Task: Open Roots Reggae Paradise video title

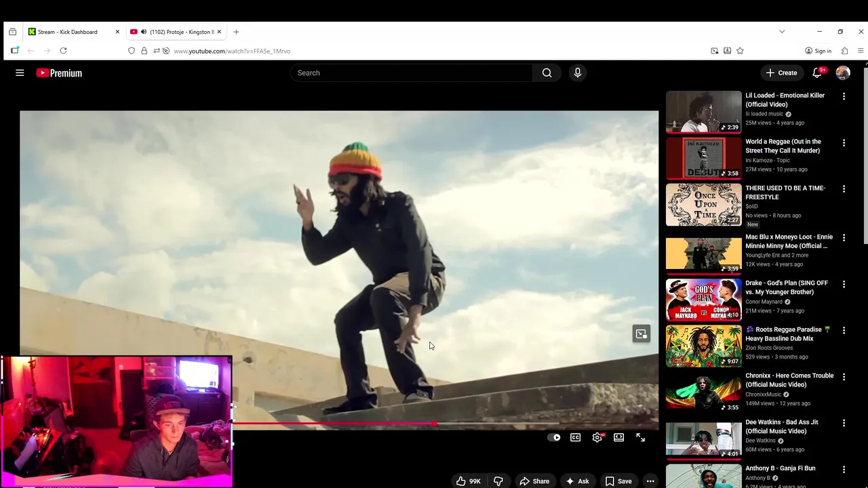Action: [x=788, y=333]
